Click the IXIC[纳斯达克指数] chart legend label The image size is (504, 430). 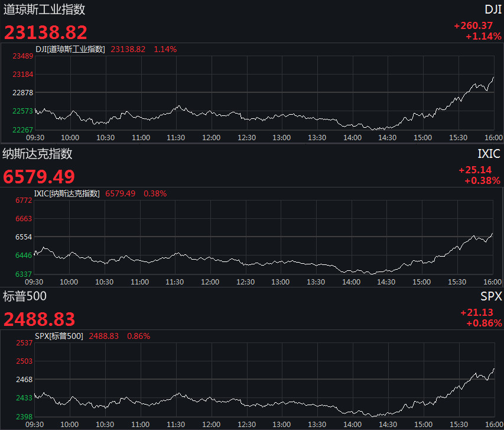(67, 193)
